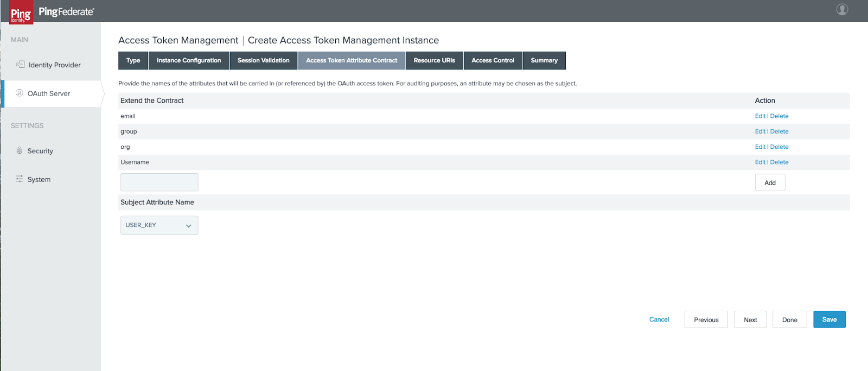Screen dimensions: 868x371
Task: Open the Instance Configuration tab
Action: (x=189, y=60)
